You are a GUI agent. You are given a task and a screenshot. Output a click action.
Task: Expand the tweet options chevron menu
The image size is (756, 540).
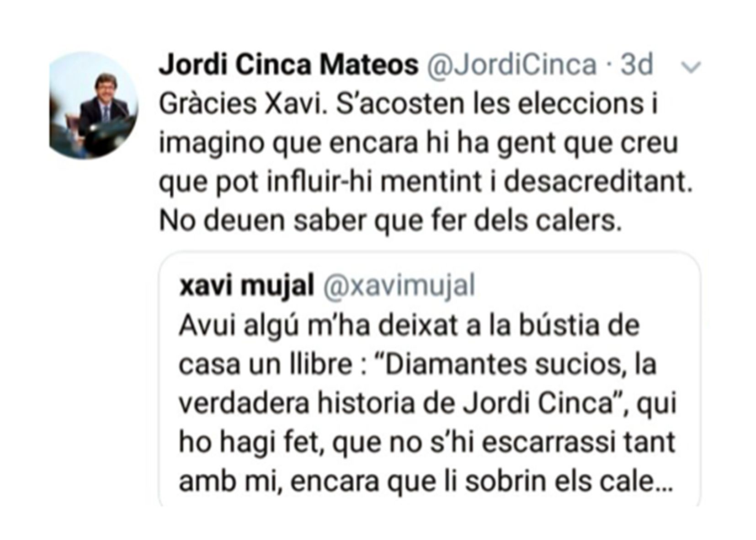click(x=691, y=68)
